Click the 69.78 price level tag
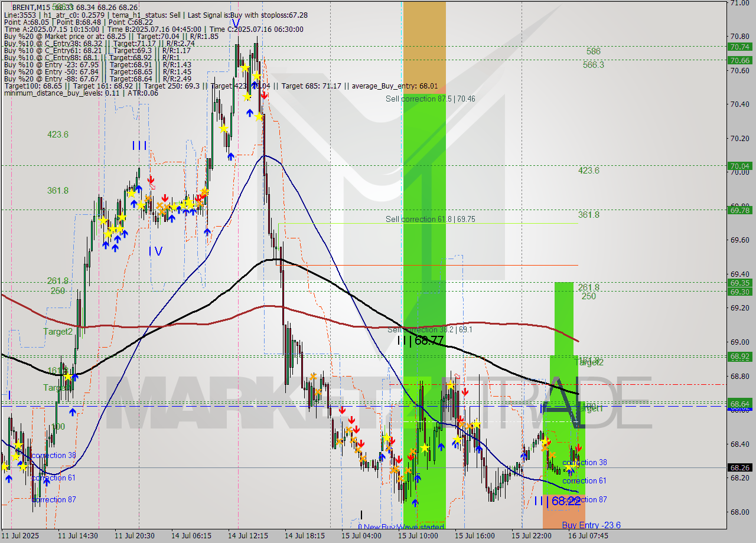Image resolution: width=756 pixels, height=543 pixels. [740, 210]
